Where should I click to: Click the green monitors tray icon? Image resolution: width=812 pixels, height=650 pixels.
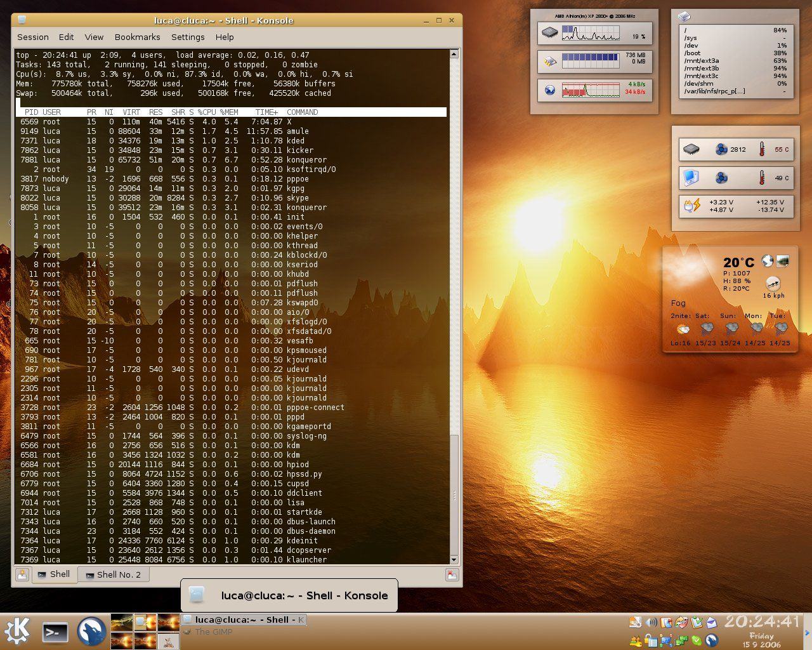click(x=681, y=640)
